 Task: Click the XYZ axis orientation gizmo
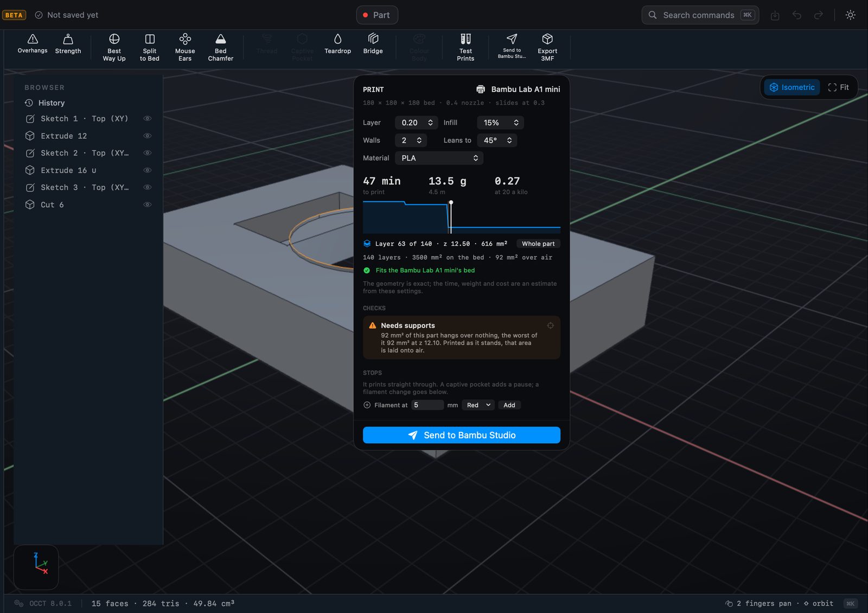pos(36,567)
